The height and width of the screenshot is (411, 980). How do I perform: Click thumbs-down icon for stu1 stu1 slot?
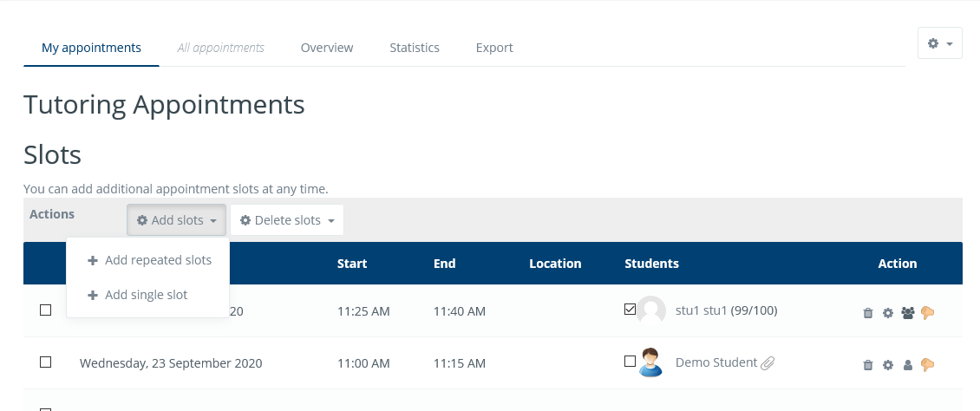click(928, 313)
